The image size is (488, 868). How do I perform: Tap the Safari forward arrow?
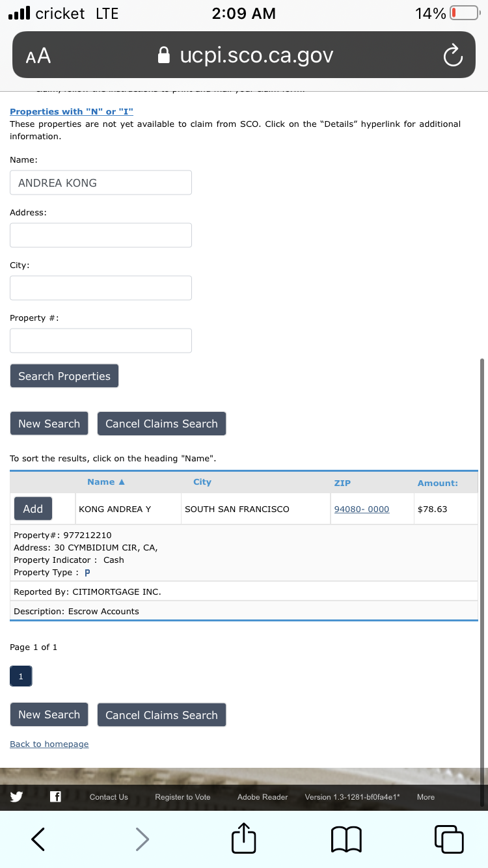[142, 839]
